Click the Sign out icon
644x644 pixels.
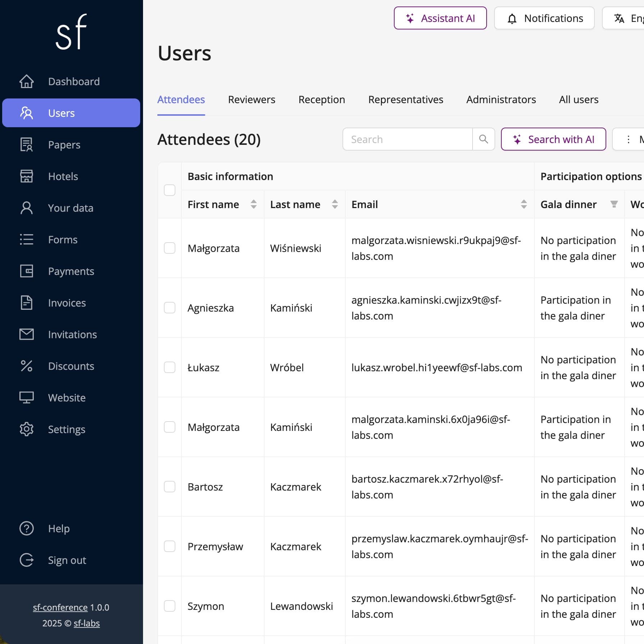tap(26, 560)
